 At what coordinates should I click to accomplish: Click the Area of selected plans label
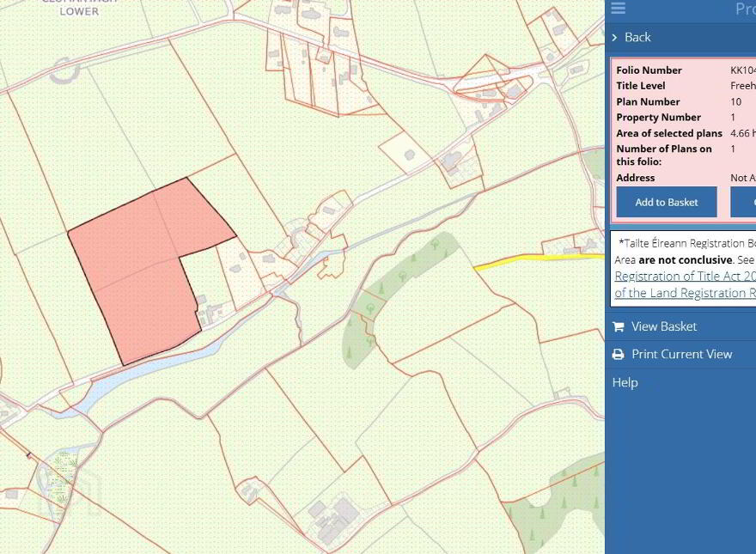tap(669, 133)
